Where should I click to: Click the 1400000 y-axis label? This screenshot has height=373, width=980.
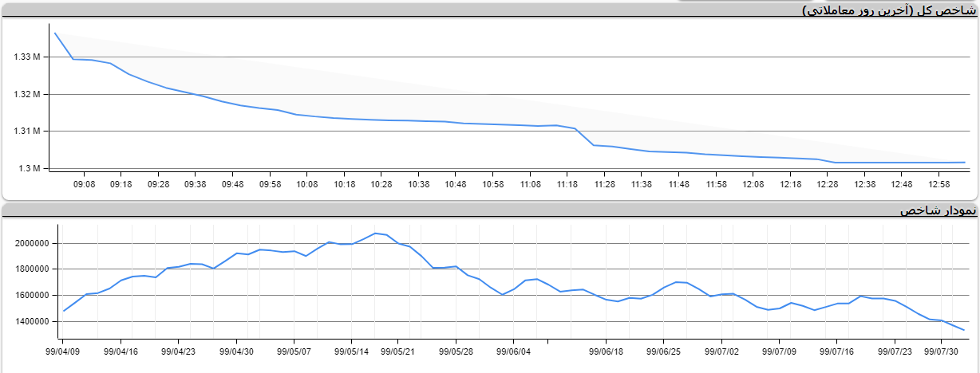[x=32, y=321]
